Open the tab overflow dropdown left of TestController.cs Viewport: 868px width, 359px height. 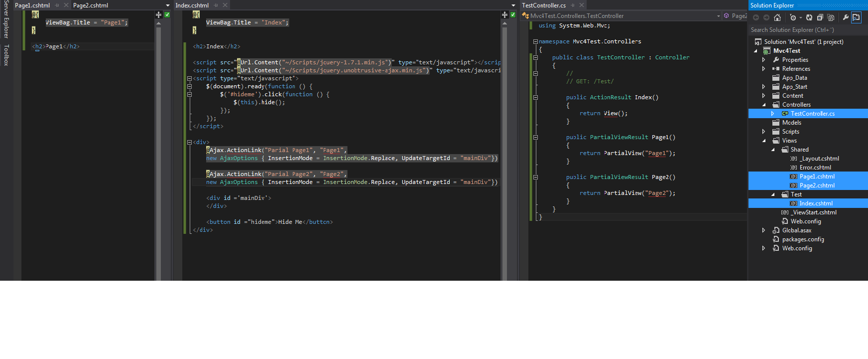(513, 5)
